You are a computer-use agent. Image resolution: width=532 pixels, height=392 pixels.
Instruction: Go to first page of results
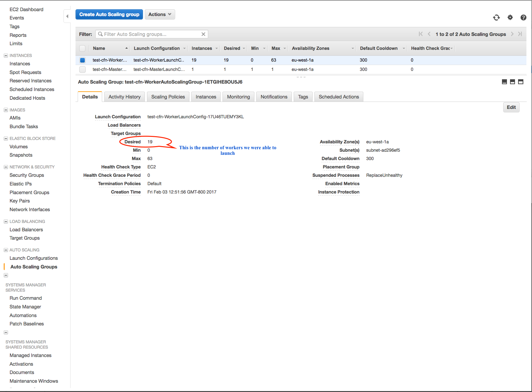click(421, 34)
